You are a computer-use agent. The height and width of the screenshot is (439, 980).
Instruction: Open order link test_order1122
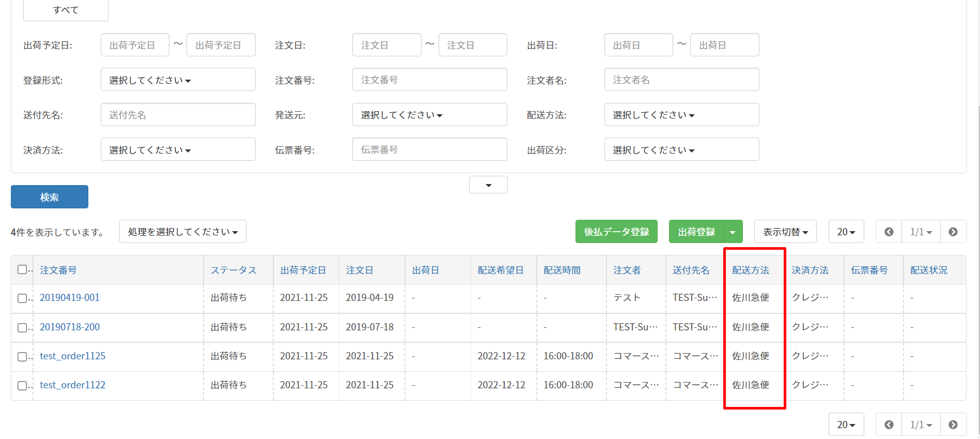73,385
